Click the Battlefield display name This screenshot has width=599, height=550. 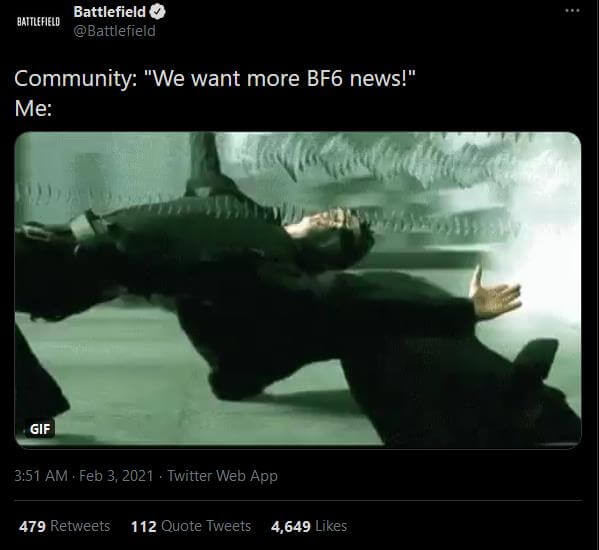click(x=110, y=12)
